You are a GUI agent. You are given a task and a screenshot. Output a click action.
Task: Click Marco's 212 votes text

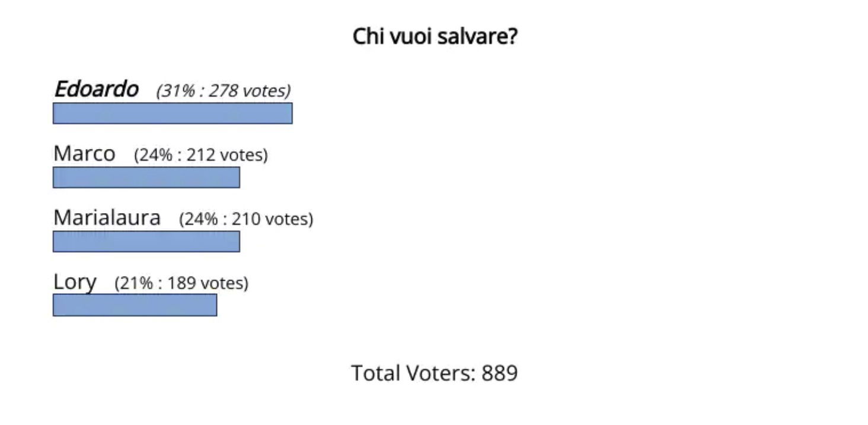point(201,155)
